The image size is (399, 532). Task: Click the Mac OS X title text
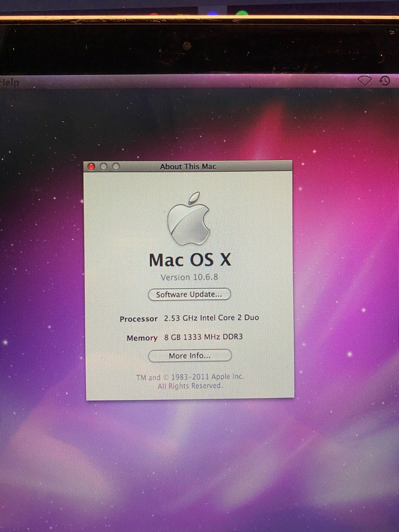189,260
